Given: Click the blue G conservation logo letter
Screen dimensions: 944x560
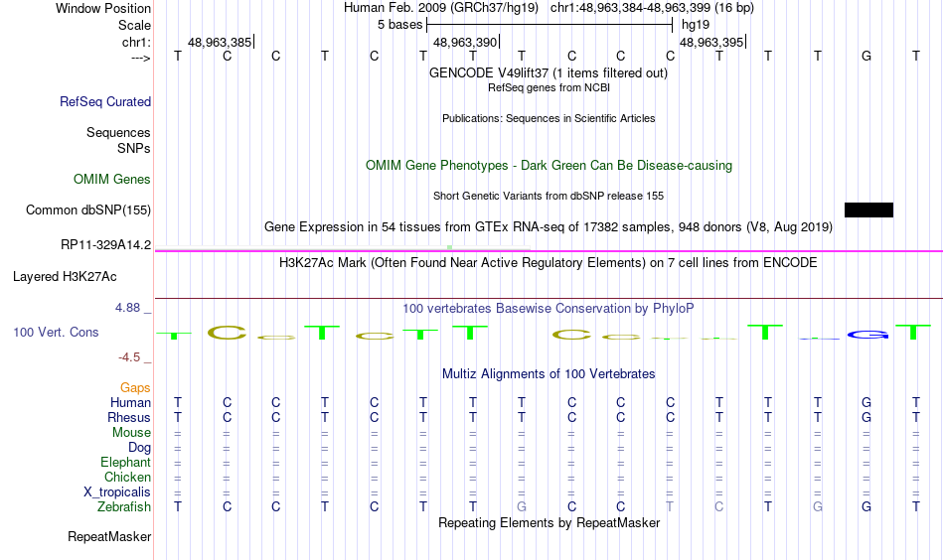Looking at the screenshot, I should click(867, 335).
